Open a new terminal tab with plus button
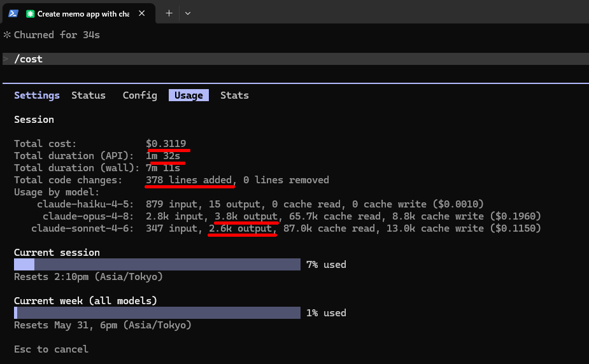The height and width of the screenshot is (364, 589). point(169,13)
